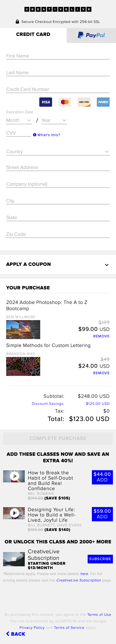
Task: Subscribe to the CreativeLive Subscription
Action: 100,559
